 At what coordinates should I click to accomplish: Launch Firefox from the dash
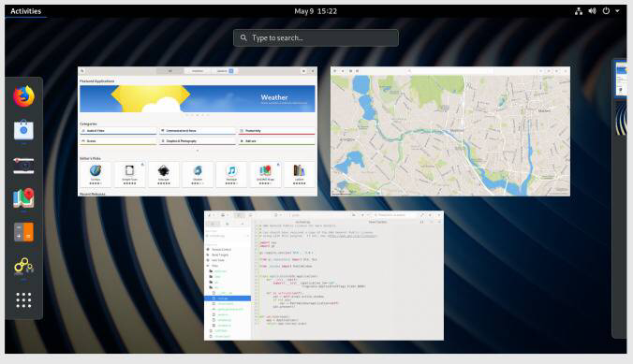tap(23, 96)
